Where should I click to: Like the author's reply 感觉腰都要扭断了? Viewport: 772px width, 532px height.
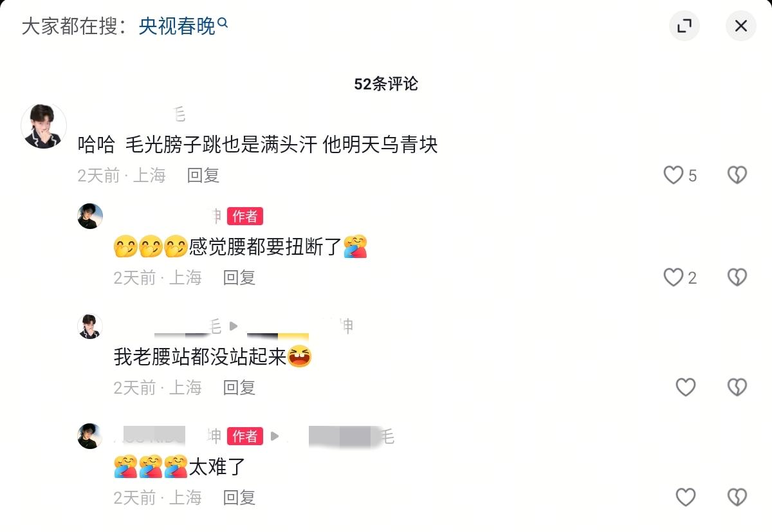click(x=674, y=277)
